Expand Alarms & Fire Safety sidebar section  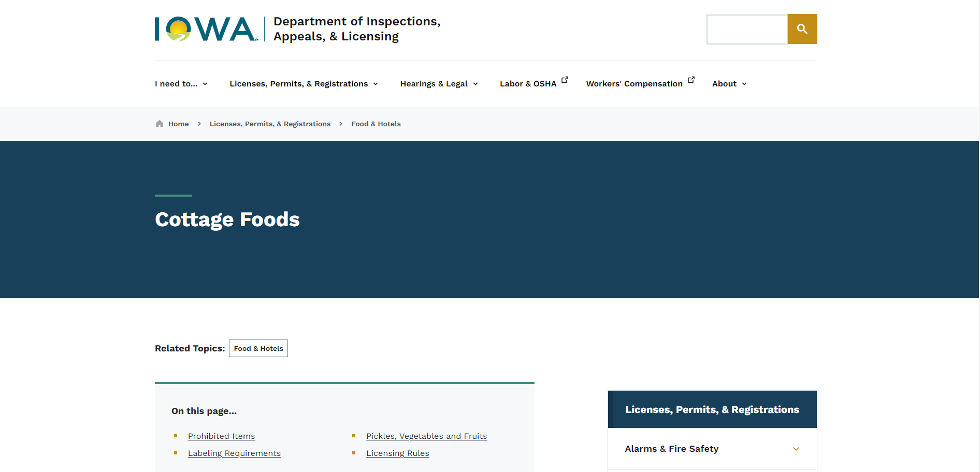coord(796,449)
